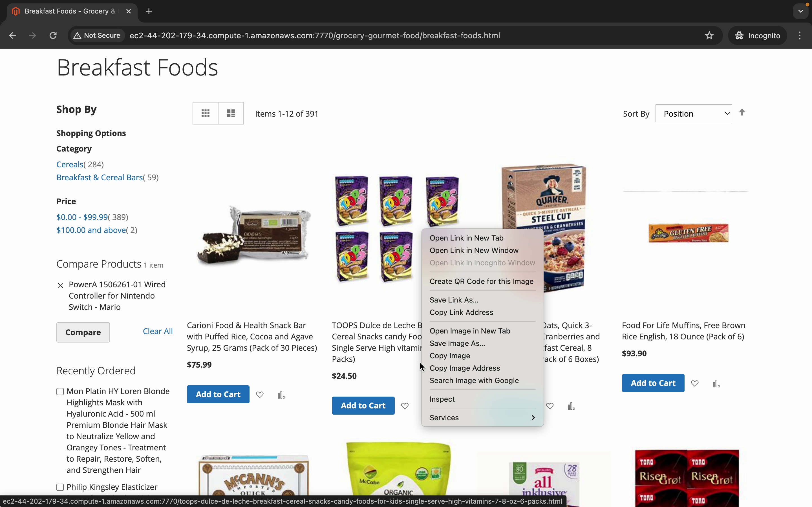Bookmark this page with star icon
The image size is (812, 507).
[709, 35]
